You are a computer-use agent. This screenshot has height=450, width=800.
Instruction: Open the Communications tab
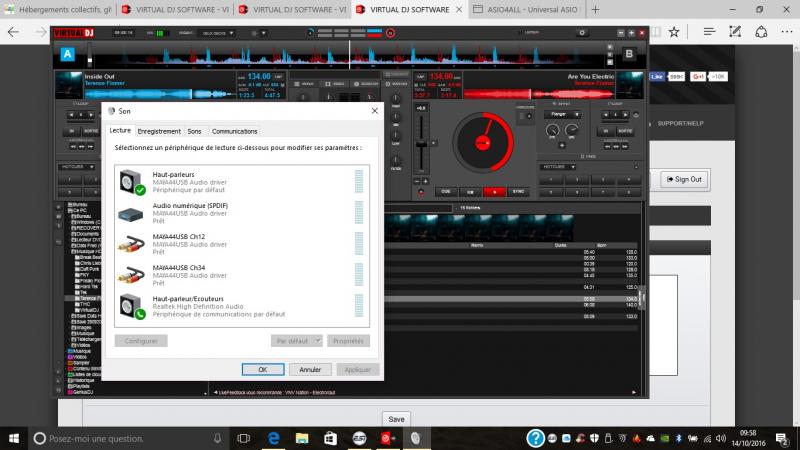pos(234,131)
